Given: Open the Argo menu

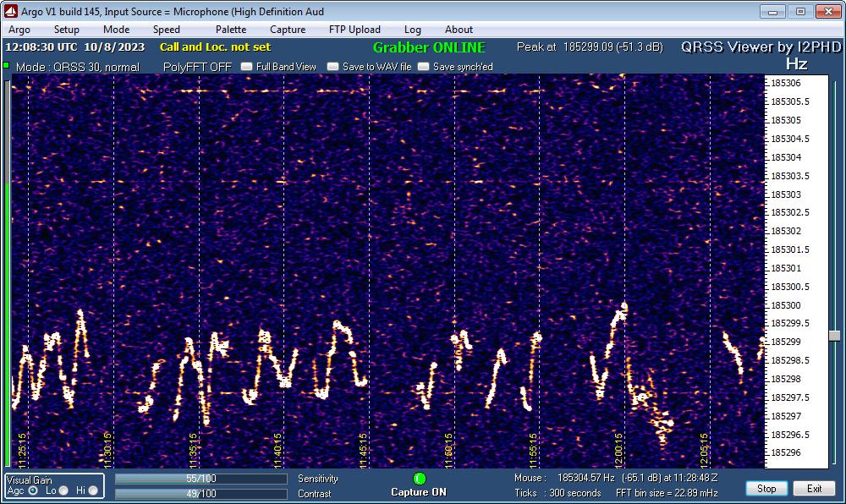Looking at the screenshot, I should coord(19,30).
